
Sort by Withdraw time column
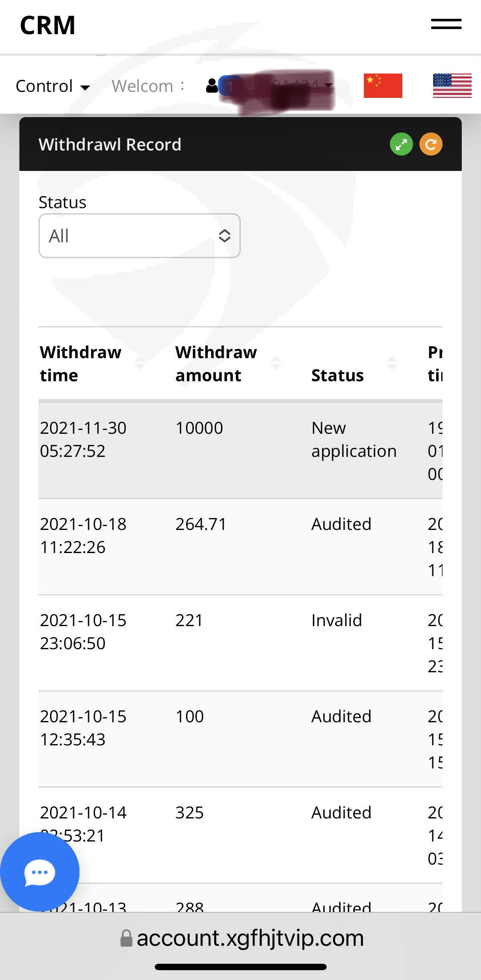(139, 363)
